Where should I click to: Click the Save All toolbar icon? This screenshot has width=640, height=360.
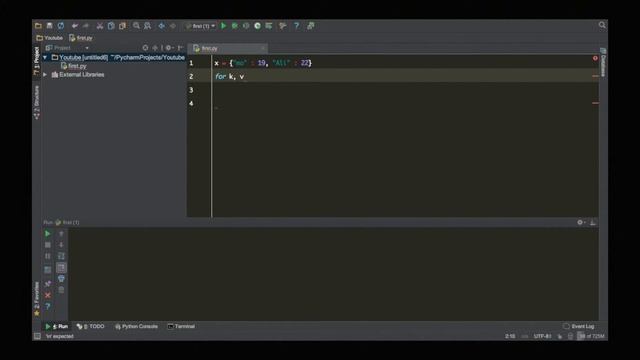point(49,26)
